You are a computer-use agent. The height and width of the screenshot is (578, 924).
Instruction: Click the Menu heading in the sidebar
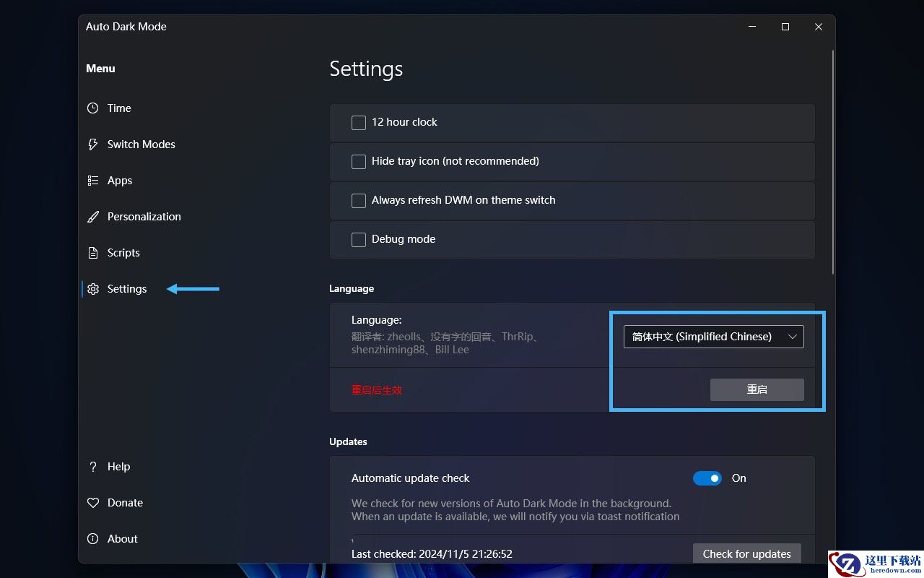(x=100, y=69)
